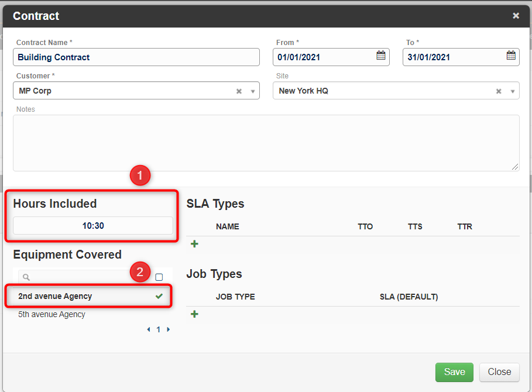
Task: Click the MP Corp customer value
Action: click(35, 91)
